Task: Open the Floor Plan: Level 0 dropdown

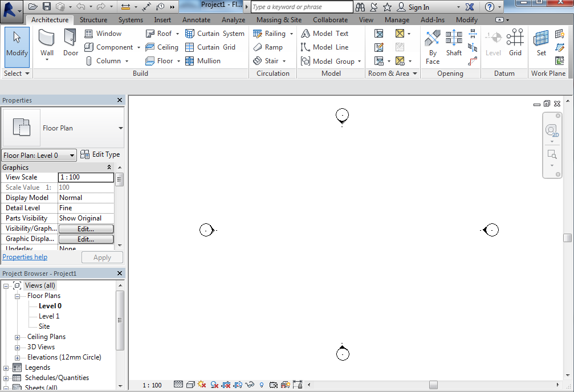Action: coord(39,156)
